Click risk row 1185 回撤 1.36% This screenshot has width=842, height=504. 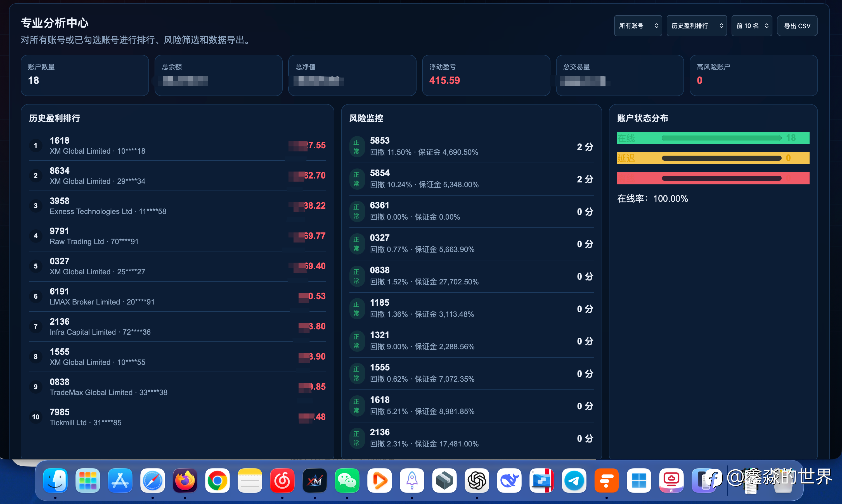coord(472,309)
